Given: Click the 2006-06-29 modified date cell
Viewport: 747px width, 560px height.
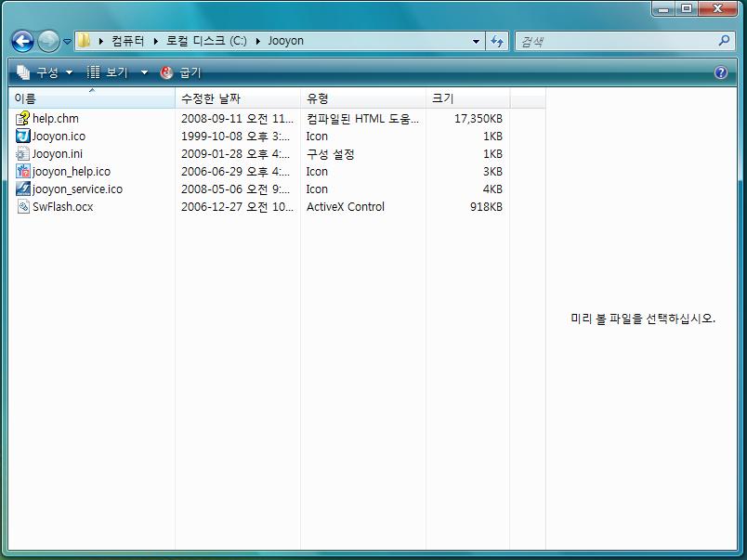Looking at the screenshot, I should point(235,172).
